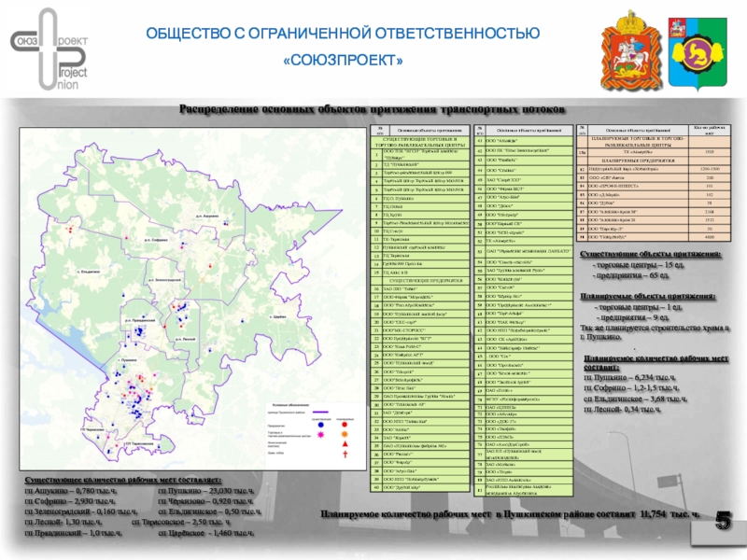Click the Moscow Oblast coat of arms with horseman
The image size is (747, 560).
(631, 51)
